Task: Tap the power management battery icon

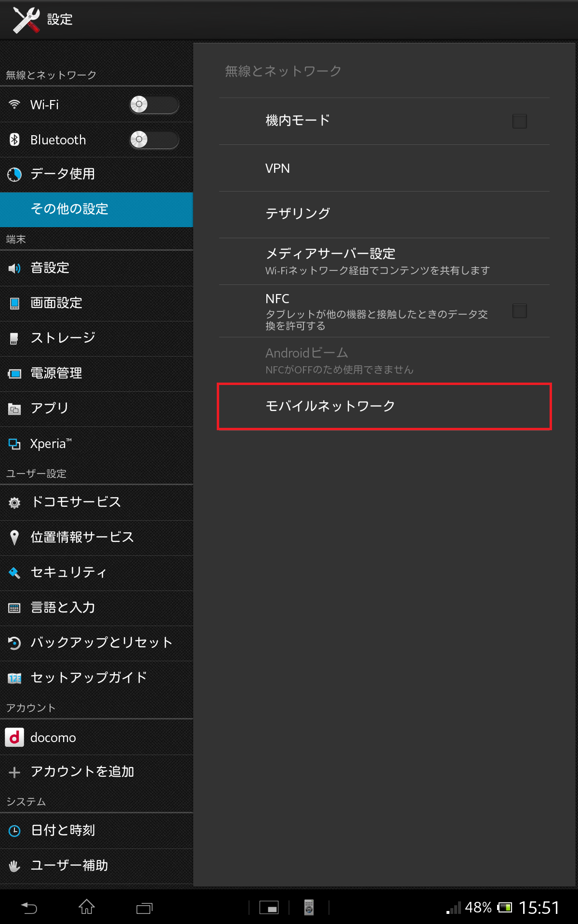Action: [x=14, y=373]
